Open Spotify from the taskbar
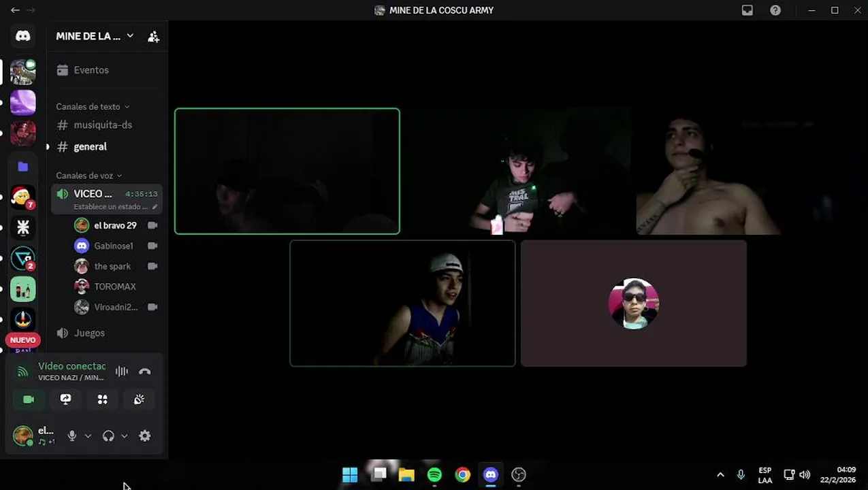The width and height of the screenshot is (868, 490). (434, 474)
